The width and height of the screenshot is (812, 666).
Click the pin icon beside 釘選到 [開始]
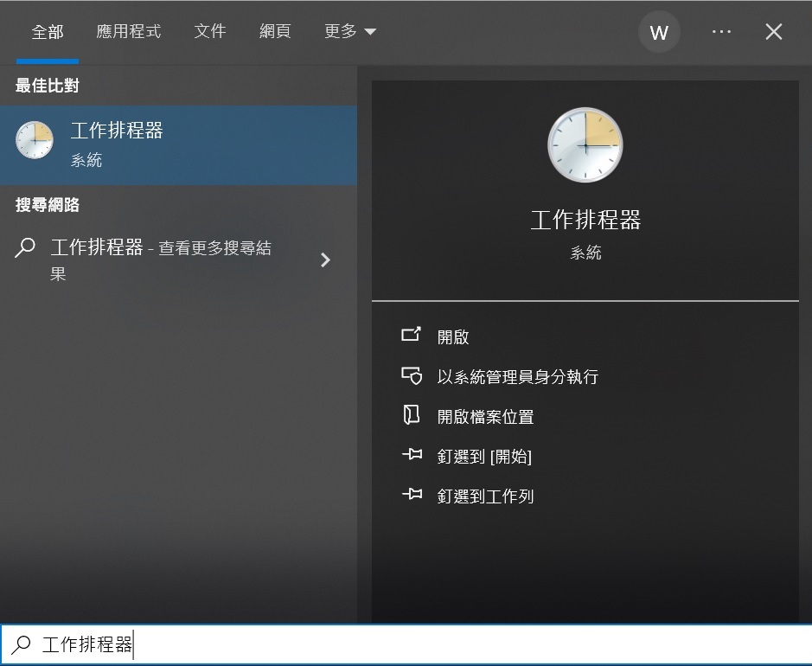pos(412,455)
